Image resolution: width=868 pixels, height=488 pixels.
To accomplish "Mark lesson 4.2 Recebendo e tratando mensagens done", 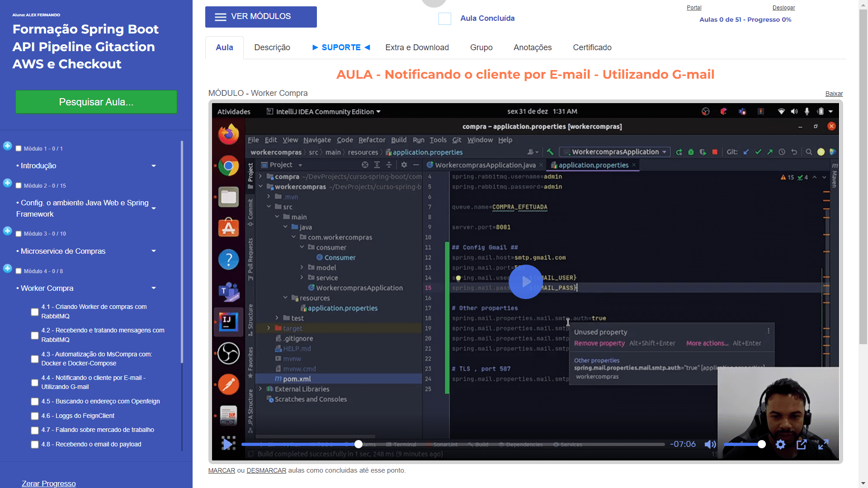I will 35,336.
